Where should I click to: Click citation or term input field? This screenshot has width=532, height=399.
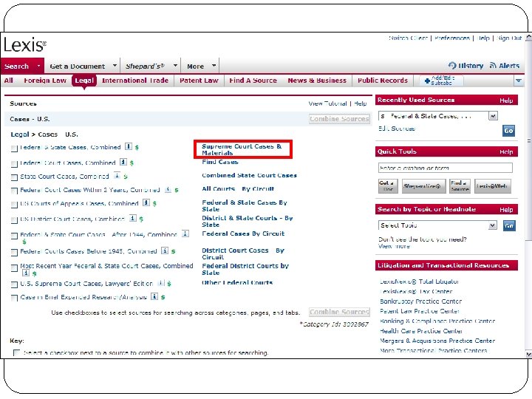pos(445,168)
